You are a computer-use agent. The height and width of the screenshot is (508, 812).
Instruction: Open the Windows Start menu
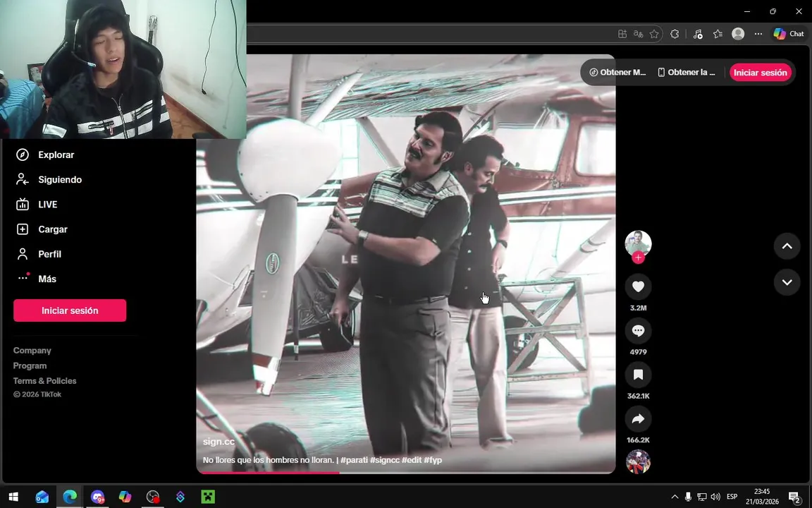[x=13, y=497]
